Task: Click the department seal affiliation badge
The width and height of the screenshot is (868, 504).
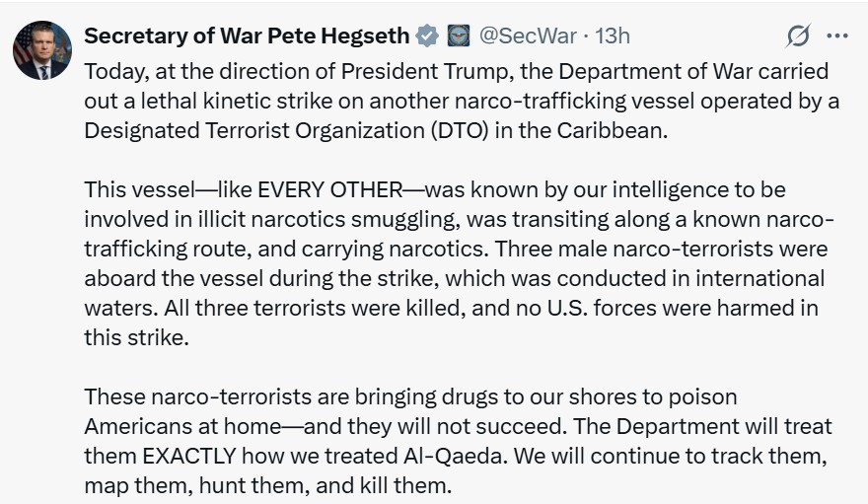Action: (x=459, y=36)
